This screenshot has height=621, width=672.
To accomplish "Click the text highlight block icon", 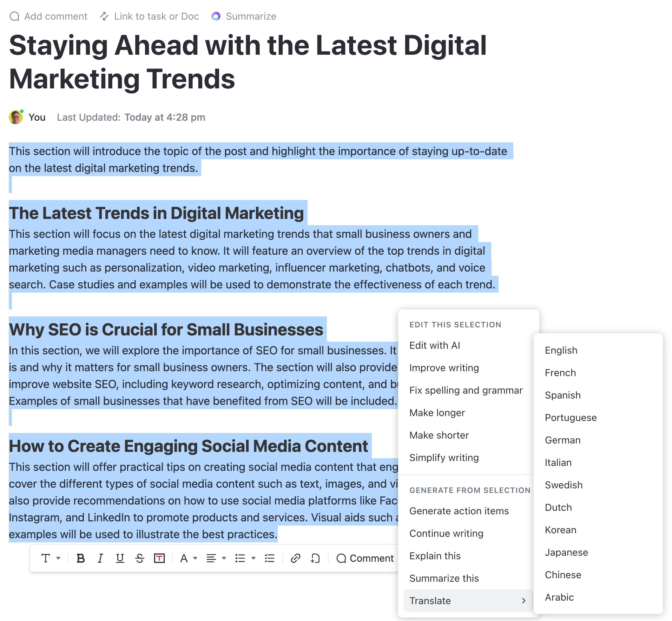I will tap(159, 558).
